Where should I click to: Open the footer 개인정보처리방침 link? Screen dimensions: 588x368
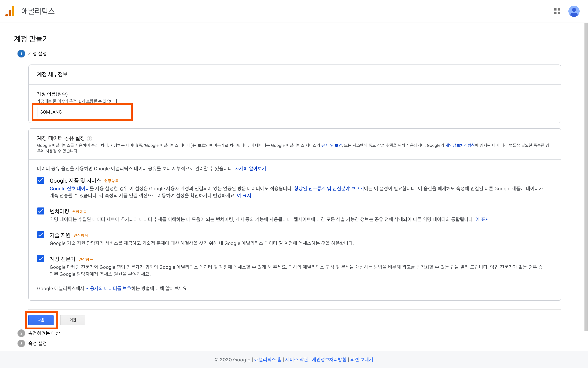tap(329, 359)
